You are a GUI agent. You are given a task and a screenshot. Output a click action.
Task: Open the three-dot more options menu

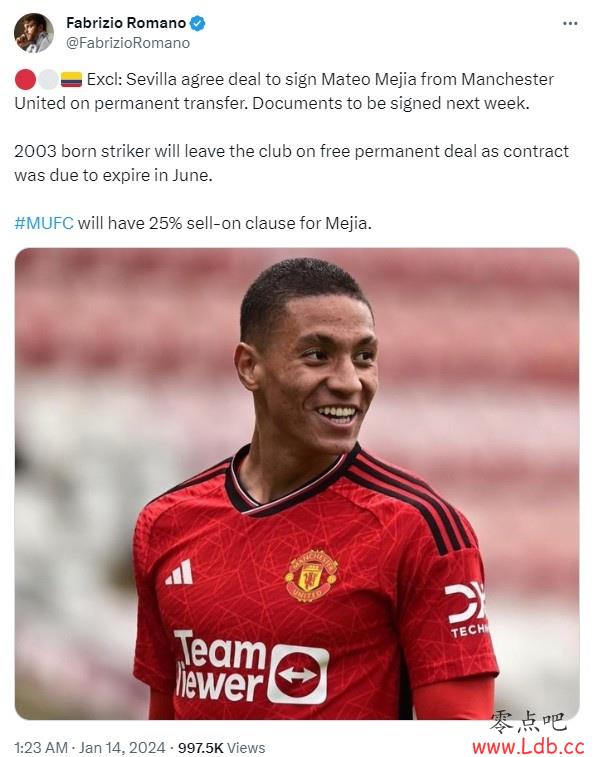coord(570,23)
